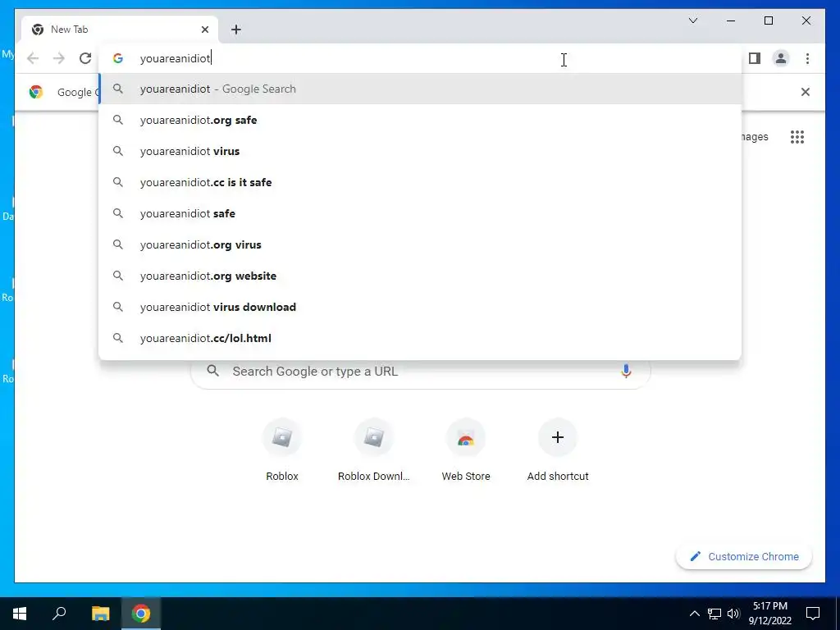Open the side panel icon
The image size is (840, 630).
point(755,58)
